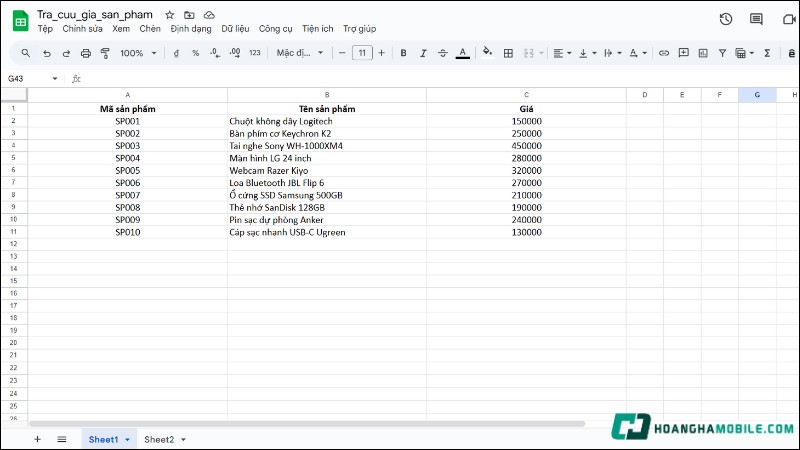Toggle italic formatting
This screenshot has height=450, width=800.
(423, 53)
